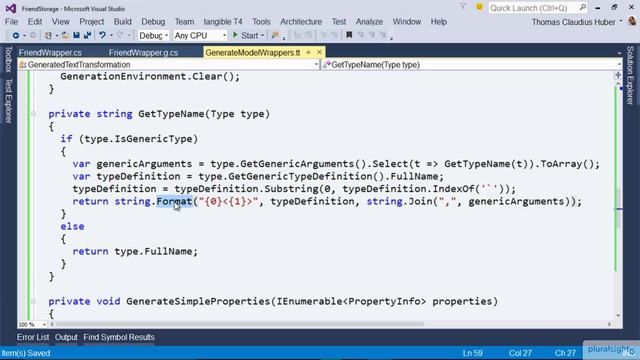Open the Help menu

[x=439, y=22]
